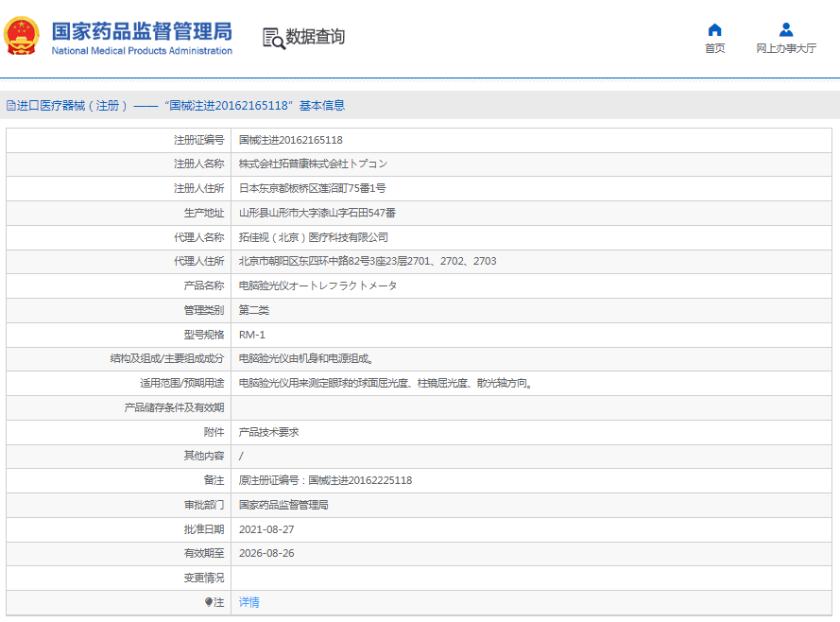
Task: Click the 管理类别 row label
Action: (204, 310)
